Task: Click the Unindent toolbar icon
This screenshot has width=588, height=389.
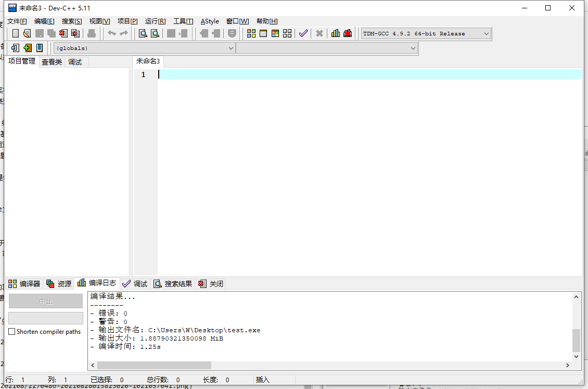Action: 216,33
